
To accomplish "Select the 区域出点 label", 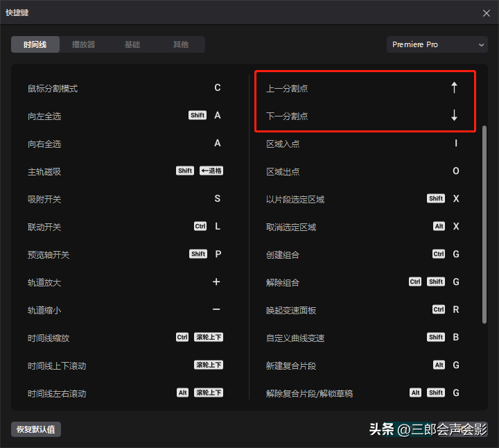I will pos(283,171).
